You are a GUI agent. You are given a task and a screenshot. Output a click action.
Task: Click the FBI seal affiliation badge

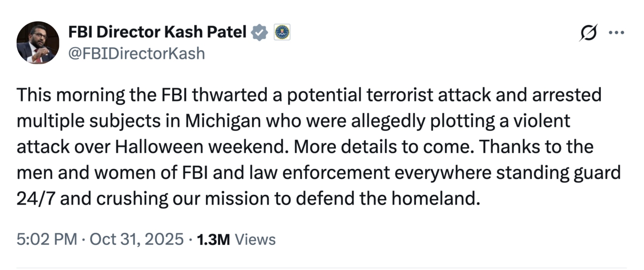pyautogui.click(x=282, y=33)
